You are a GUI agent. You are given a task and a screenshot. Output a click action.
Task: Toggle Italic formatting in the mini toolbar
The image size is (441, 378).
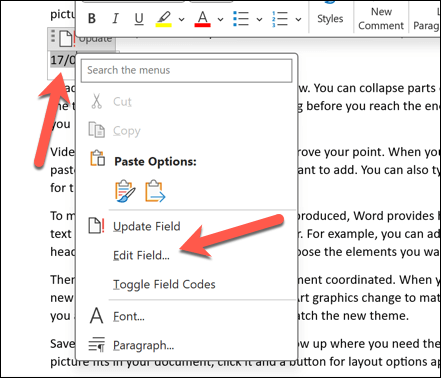click(115, 19)
